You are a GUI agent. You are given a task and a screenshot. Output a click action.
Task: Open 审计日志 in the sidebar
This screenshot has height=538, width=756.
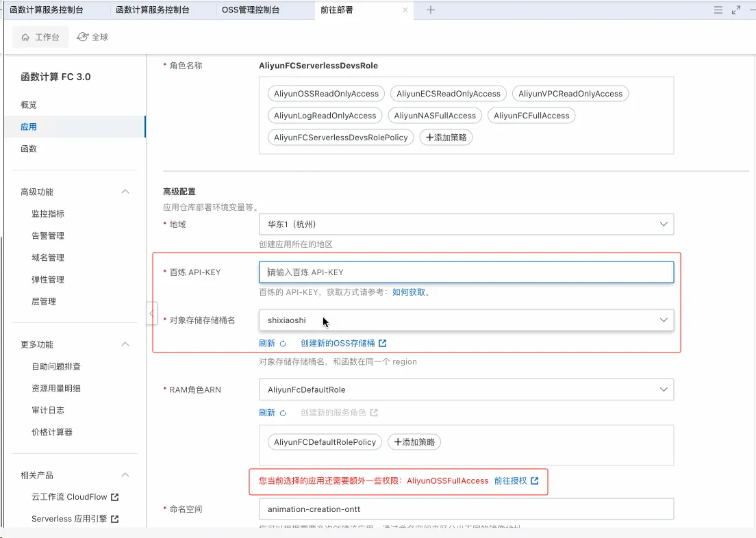(48, 410)
